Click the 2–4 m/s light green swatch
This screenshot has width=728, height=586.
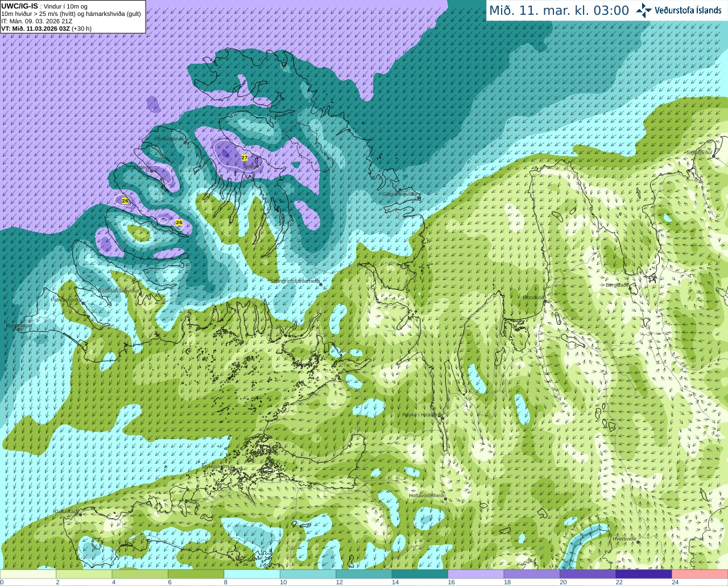click(x=85, y=574)
